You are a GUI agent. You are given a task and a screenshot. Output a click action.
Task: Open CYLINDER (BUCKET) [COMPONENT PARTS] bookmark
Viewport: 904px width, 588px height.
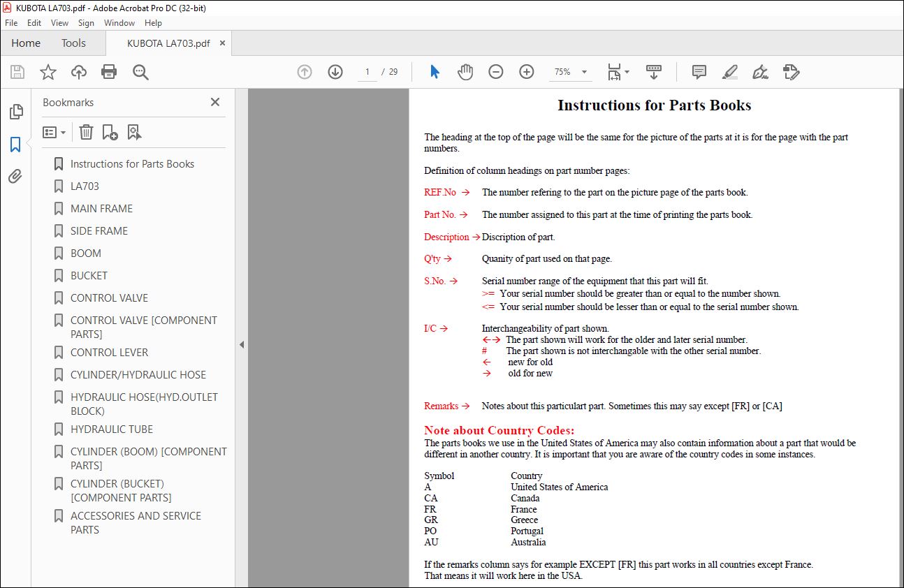coord(121,491)
